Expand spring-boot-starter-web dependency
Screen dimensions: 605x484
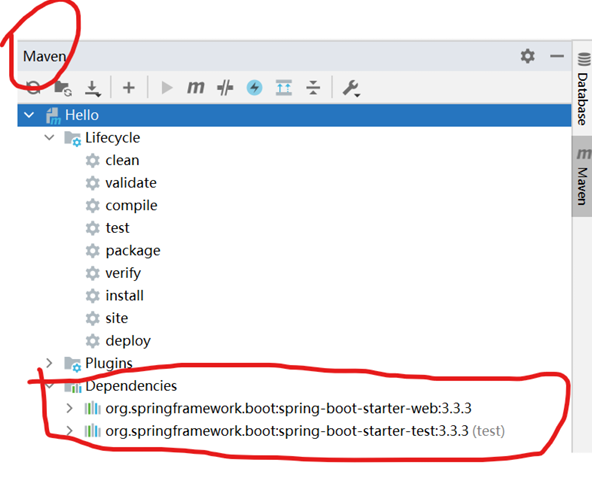[x=69, y=408]
